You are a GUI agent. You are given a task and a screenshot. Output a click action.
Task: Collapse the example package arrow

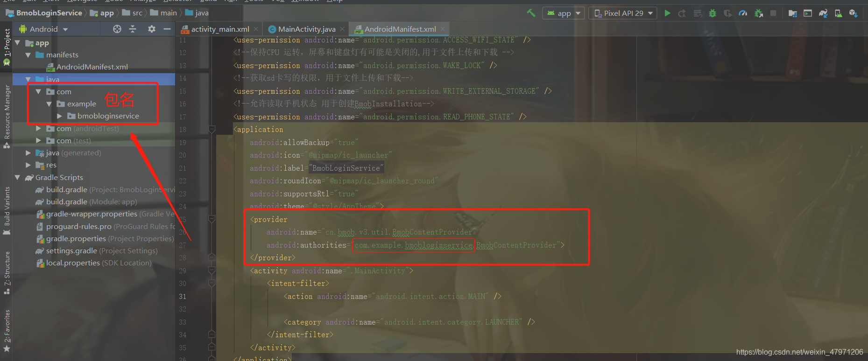pyautogui.click(x=49, y=104)
